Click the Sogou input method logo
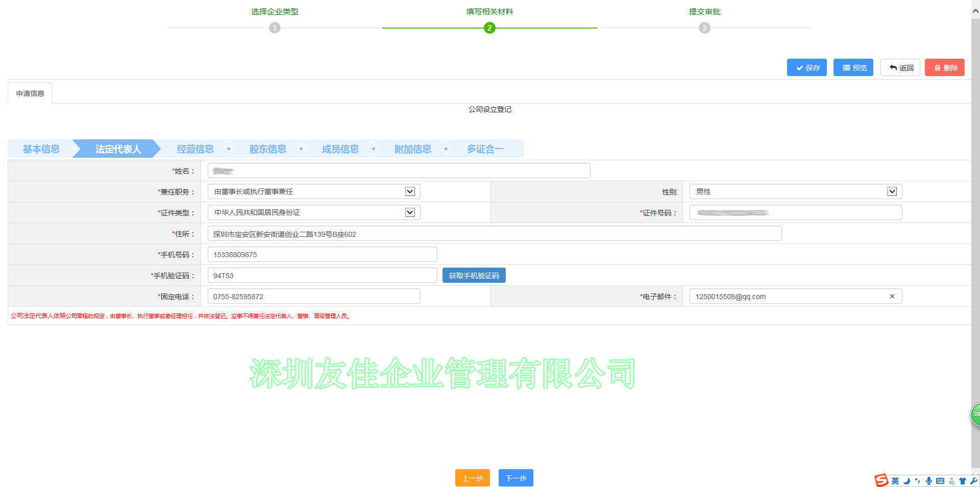980x487 pixels. (x=881, y=480)
